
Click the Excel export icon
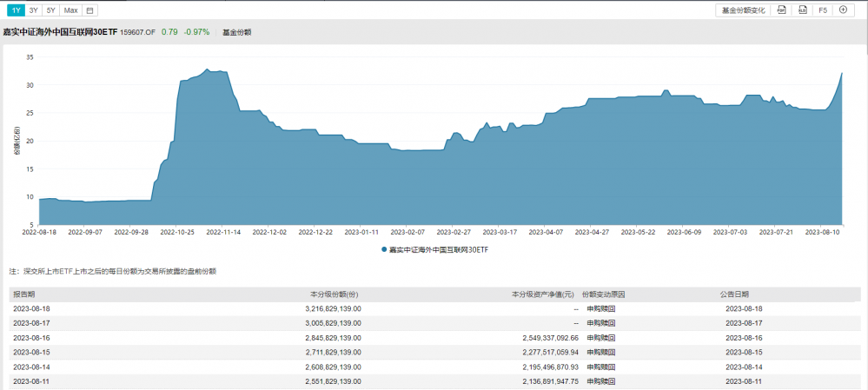point(802,10)
